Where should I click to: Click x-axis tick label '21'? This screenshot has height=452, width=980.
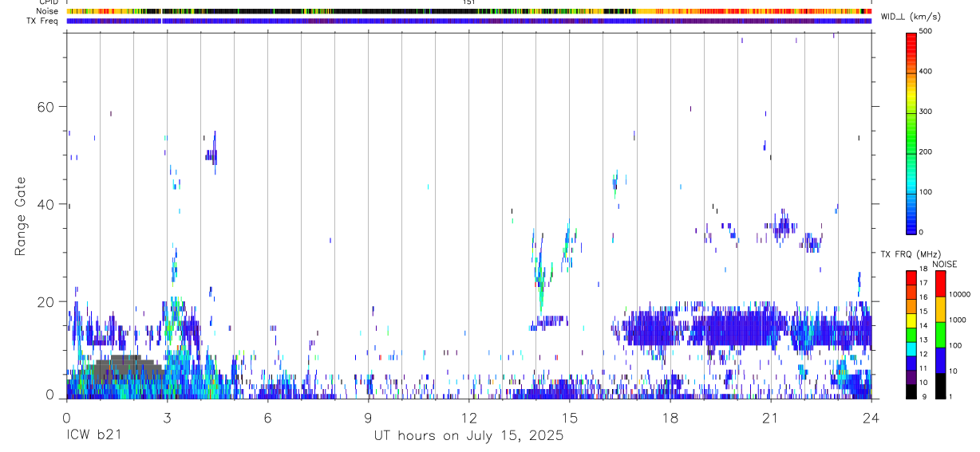click(x=771, y=418)
